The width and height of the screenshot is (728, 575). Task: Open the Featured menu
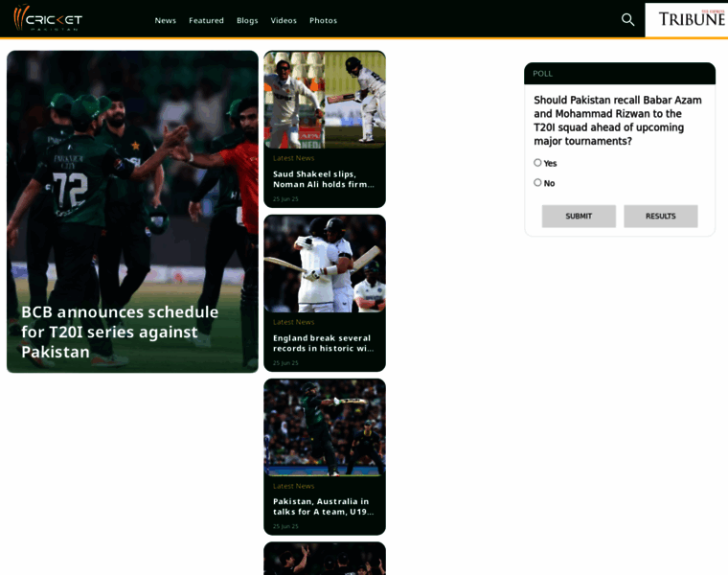pos(206,20)
